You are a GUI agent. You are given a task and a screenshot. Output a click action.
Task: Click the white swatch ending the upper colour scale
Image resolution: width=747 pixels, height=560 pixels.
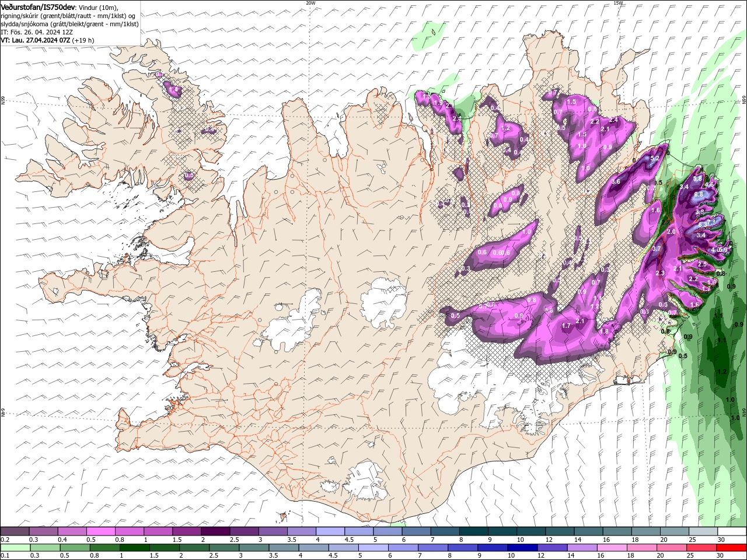click(731, 531)
